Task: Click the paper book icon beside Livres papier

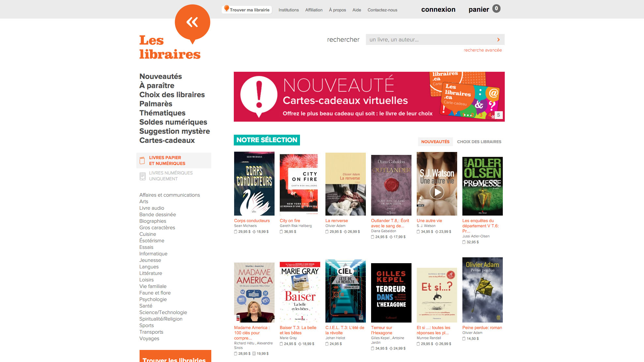Action: coord(142,160)
